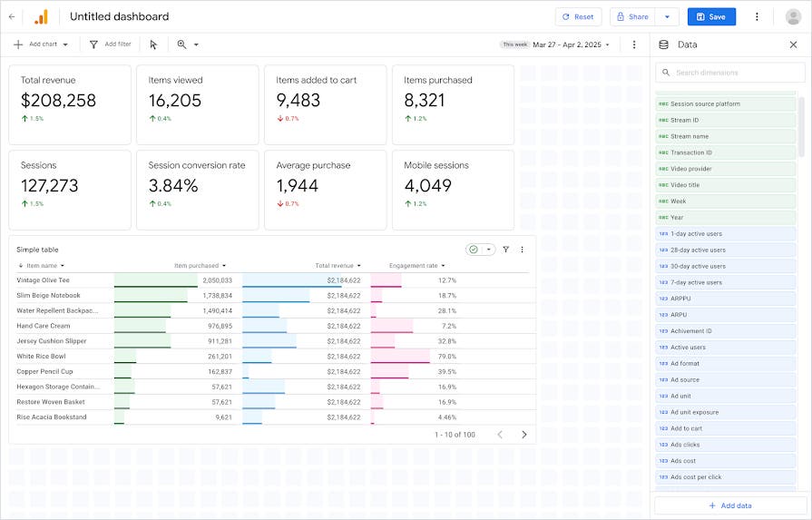Select the Video title dimension
Image resolution: width=812 pixels, height=520 pixels.
coord(726,185)
